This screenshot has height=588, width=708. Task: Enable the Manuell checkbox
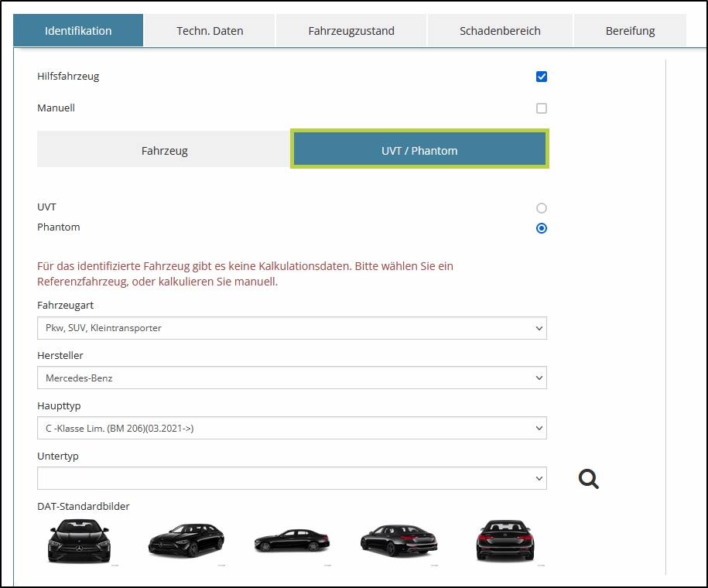[x=542, y=108]
